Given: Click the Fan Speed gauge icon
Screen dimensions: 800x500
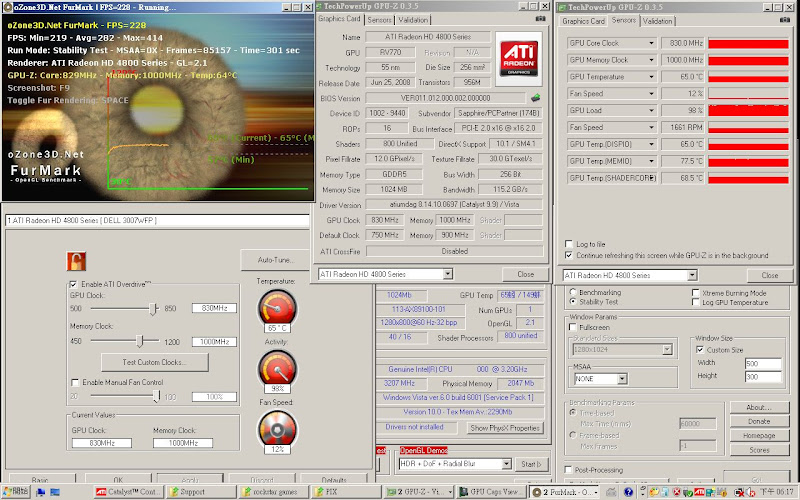Looking at the screenshot, I should [x=275, y=427].
